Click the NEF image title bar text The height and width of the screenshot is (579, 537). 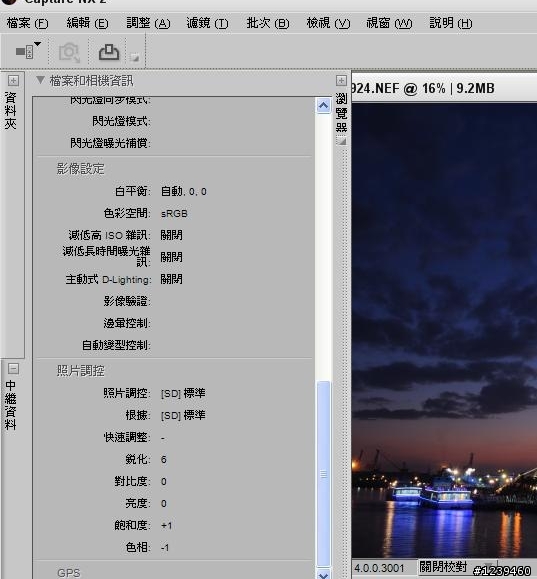click(x=423, y=88)
